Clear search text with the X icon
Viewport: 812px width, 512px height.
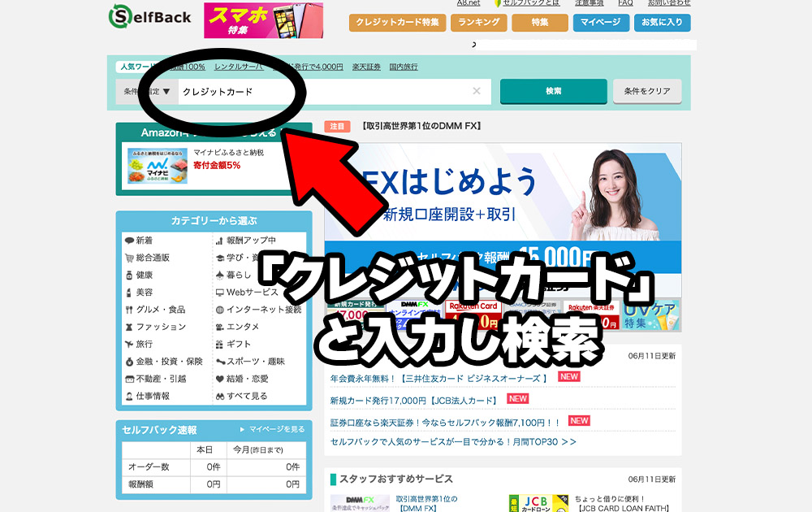tap(477, 91)
